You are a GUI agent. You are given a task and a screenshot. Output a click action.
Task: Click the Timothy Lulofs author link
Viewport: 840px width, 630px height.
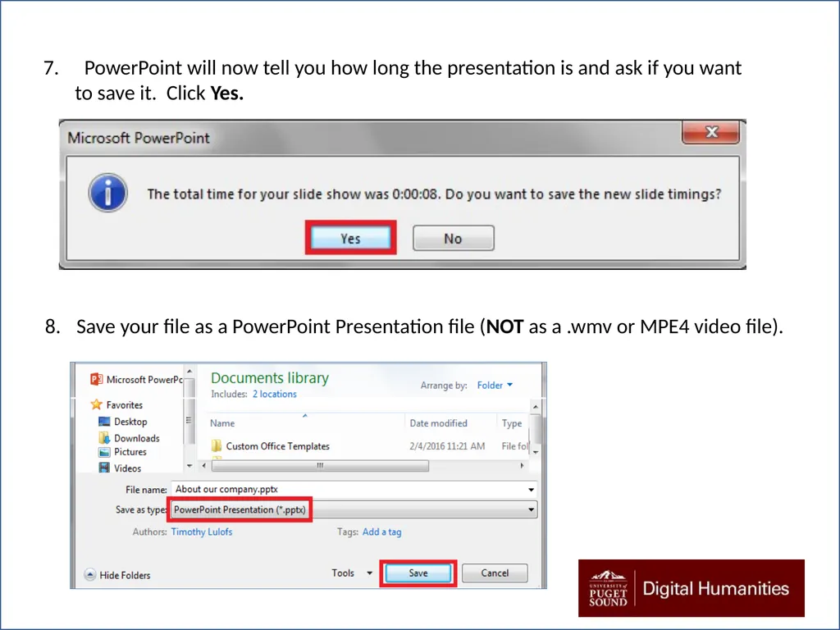click(x=202, y=532)
